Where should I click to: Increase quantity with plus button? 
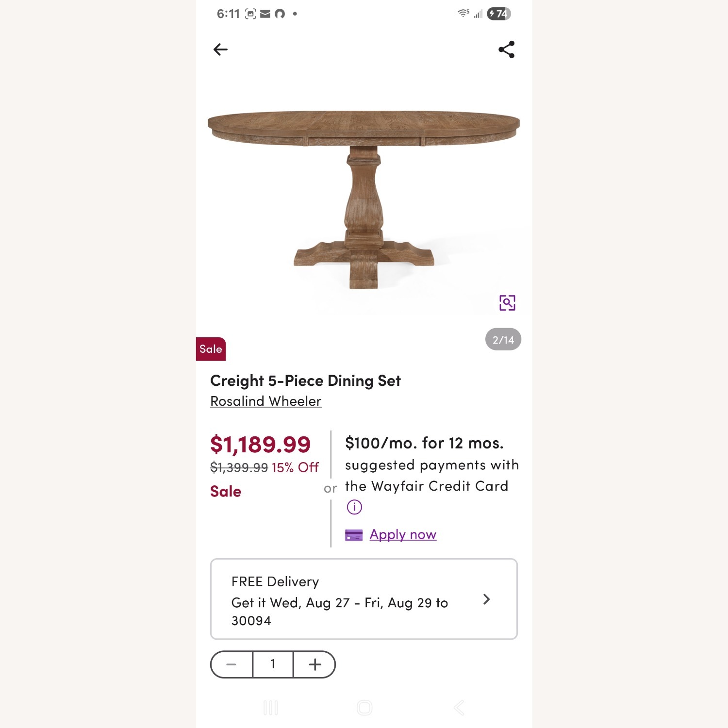315,664
